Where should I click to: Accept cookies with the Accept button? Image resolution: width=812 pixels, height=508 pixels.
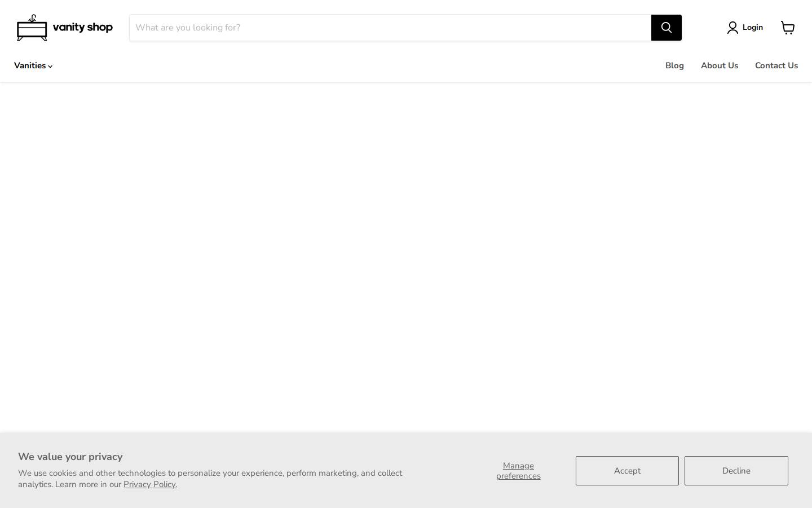[627, 471]
